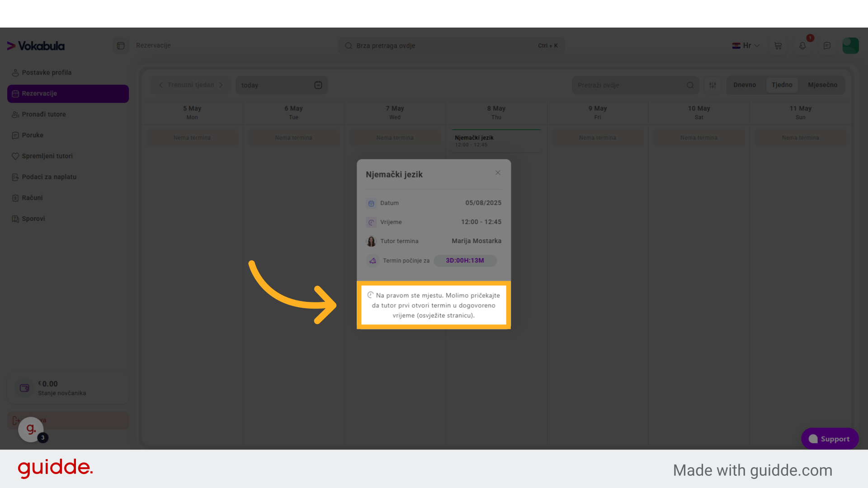Click the today date input field
Screen dimensions: 868x488
[282, 85]
